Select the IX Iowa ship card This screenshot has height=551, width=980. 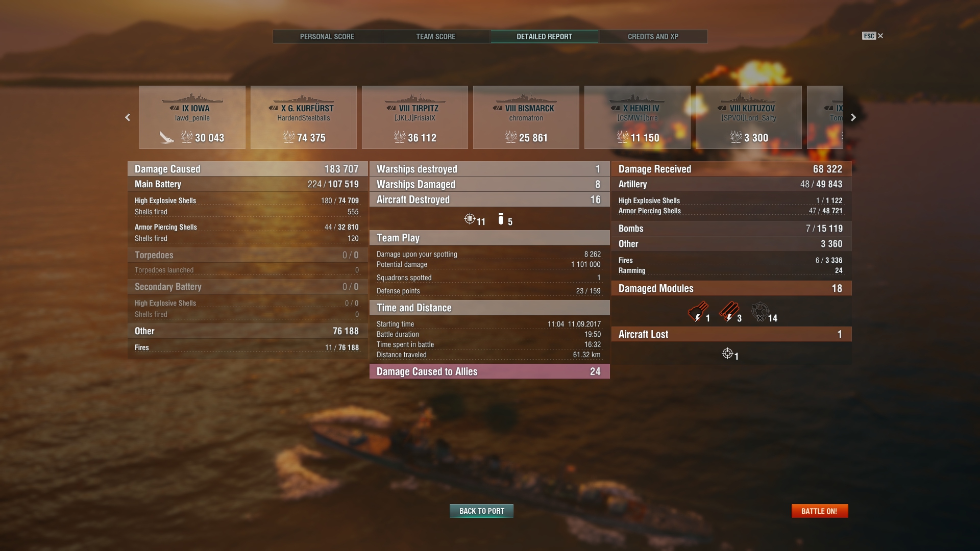coord(192,117)
